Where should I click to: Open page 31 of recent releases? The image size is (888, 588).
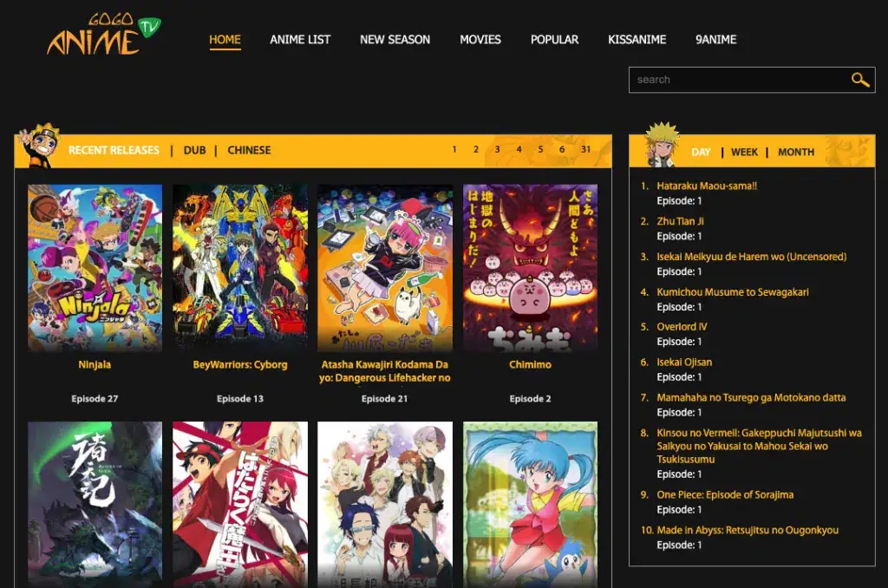(586, 149)
